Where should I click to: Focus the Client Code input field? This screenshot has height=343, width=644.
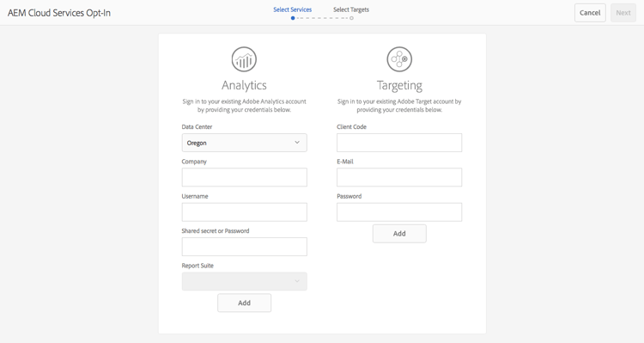(x=399, y=143)
